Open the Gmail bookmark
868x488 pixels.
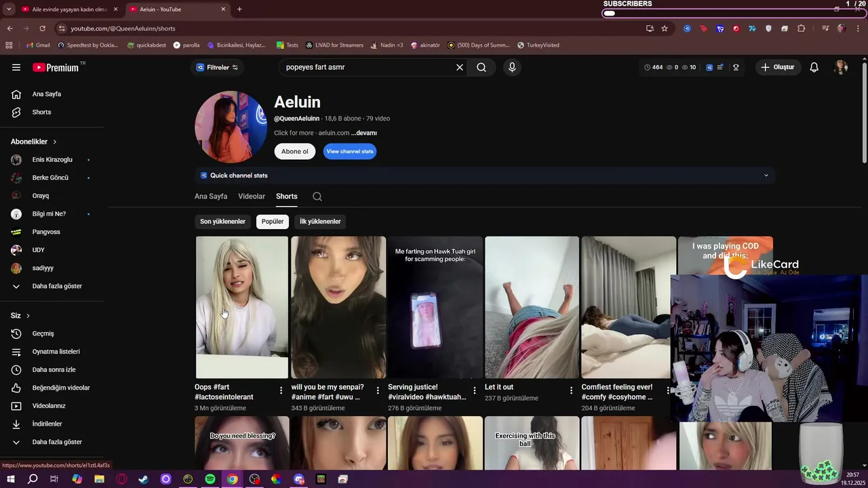tap(38, 45)
